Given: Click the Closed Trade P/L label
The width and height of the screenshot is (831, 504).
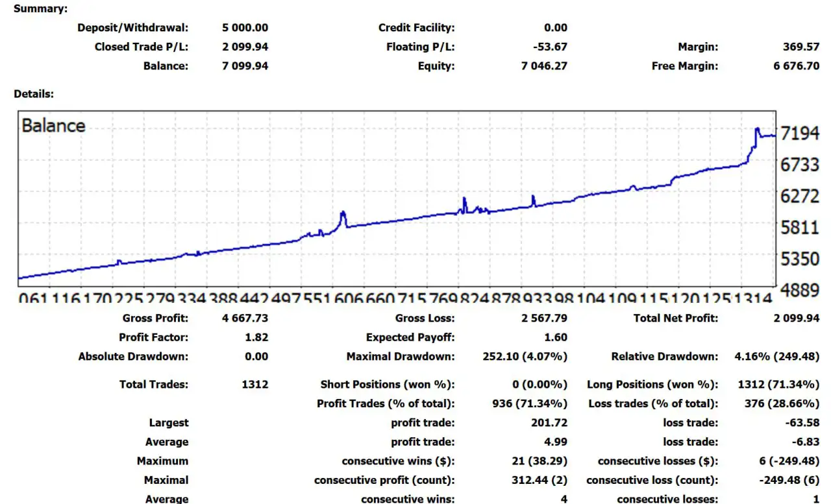Looking at the screenshot, I should pos(141,47).
